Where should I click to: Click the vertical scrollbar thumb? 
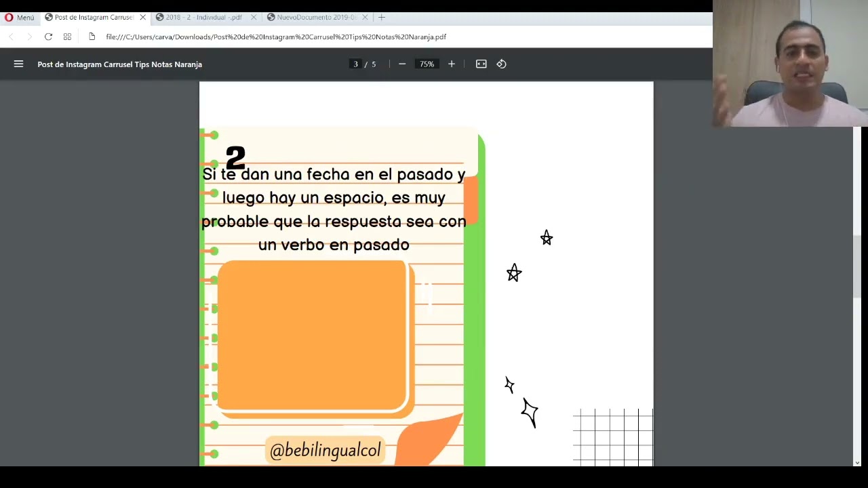pyautogui.click(x=857, y=266)
